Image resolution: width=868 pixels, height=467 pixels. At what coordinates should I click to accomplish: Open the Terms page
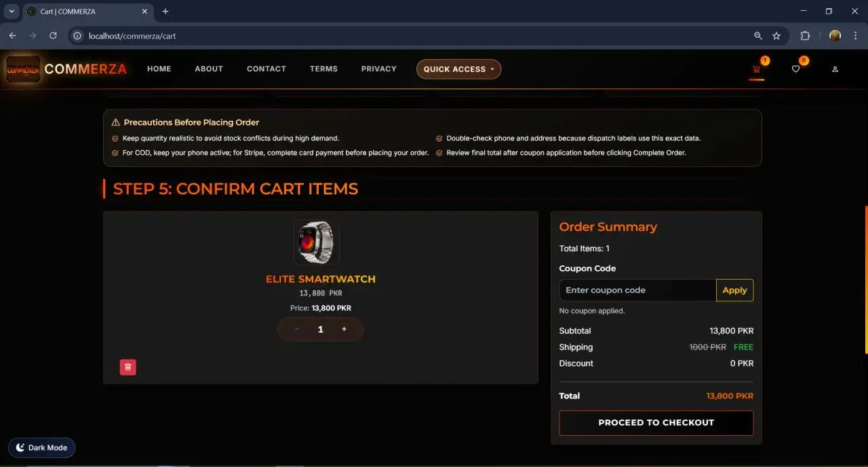coord(323,69)
